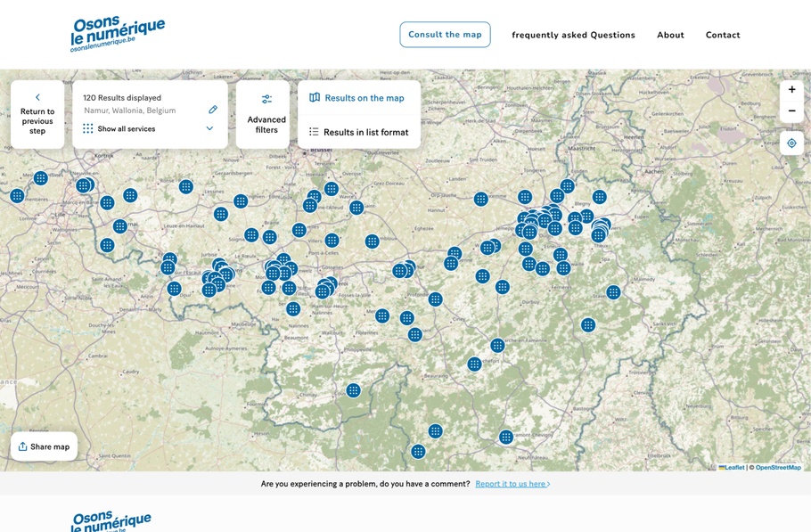Click the Share map button
Viewport: 811px width, 532px height.
(44, 446)
